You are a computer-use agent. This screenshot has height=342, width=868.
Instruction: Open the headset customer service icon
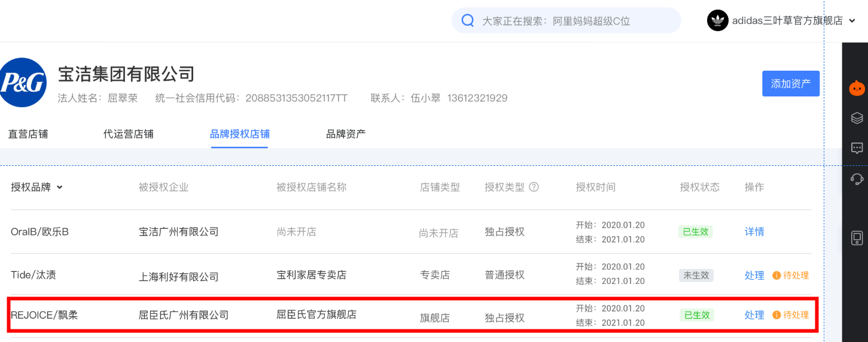(x=857, y=178)
